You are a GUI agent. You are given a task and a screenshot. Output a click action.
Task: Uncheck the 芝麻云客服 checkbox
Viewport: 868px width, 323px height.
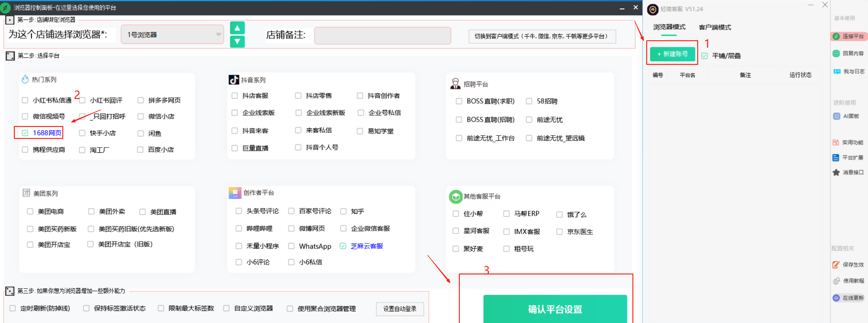point(343,246)
